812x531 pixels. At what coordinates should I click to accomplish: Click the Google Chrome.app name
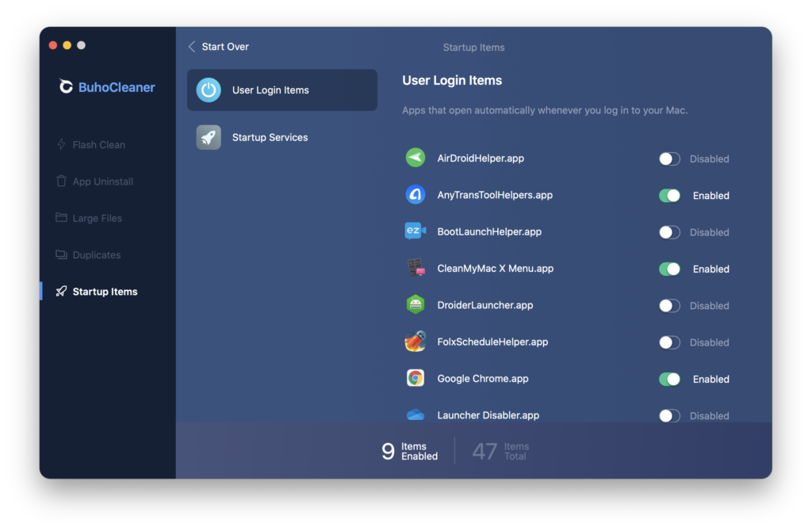[483, 379]
